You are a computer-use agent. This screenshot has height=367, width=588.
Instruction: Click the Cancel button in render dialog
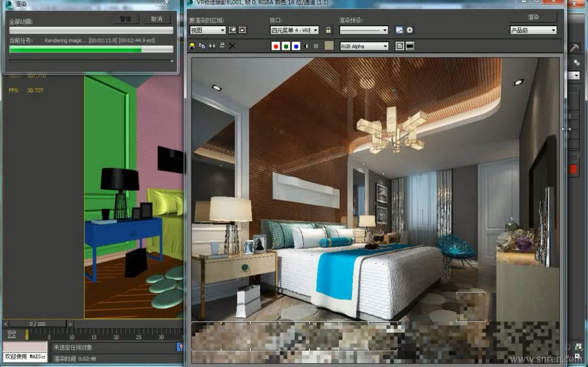coord(157,19)
